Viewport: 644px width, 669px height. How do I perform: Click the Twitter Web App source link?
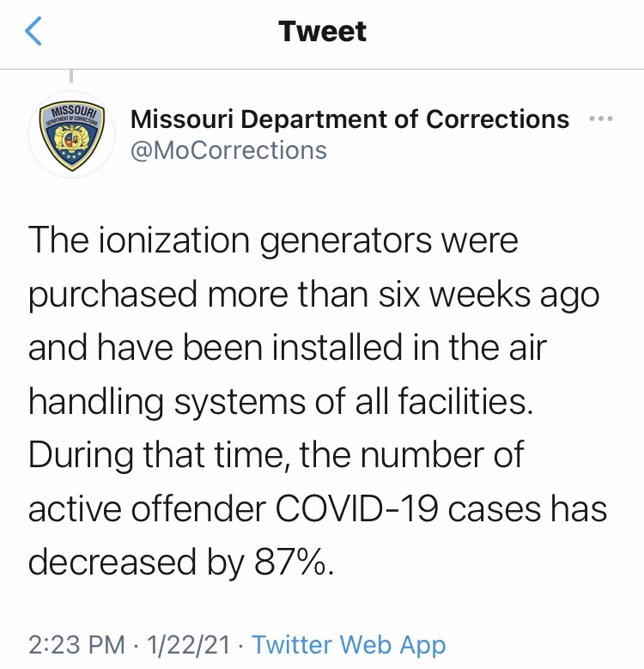point(349,644)
